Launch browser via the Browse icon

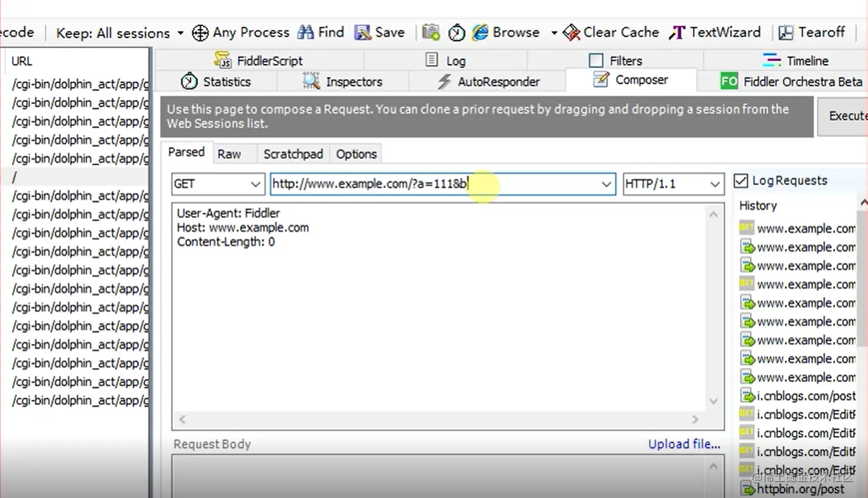480,32
